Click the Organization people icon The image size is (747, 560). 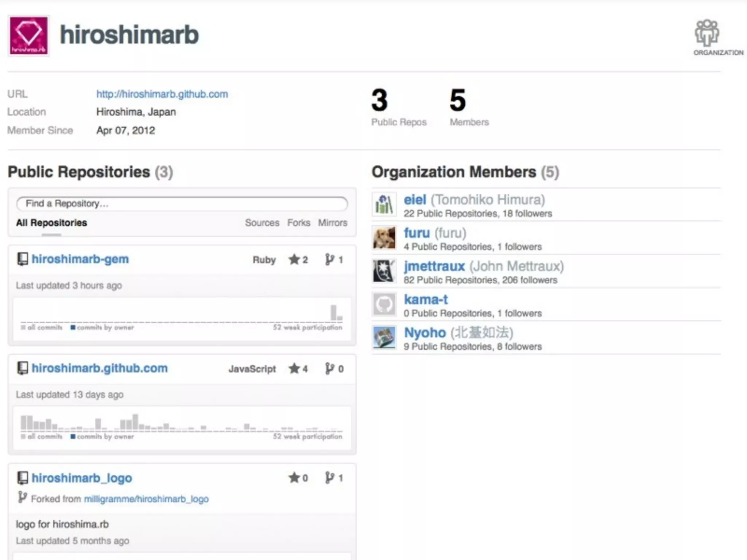click(x=707, y=34)
